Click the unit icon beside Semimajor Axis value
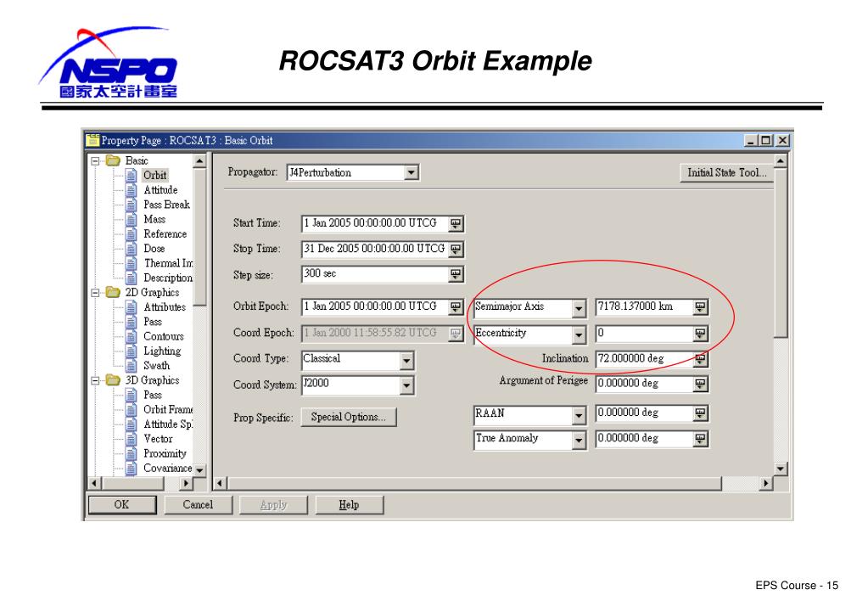The image size is (868, 601). [x=700, y=307]
